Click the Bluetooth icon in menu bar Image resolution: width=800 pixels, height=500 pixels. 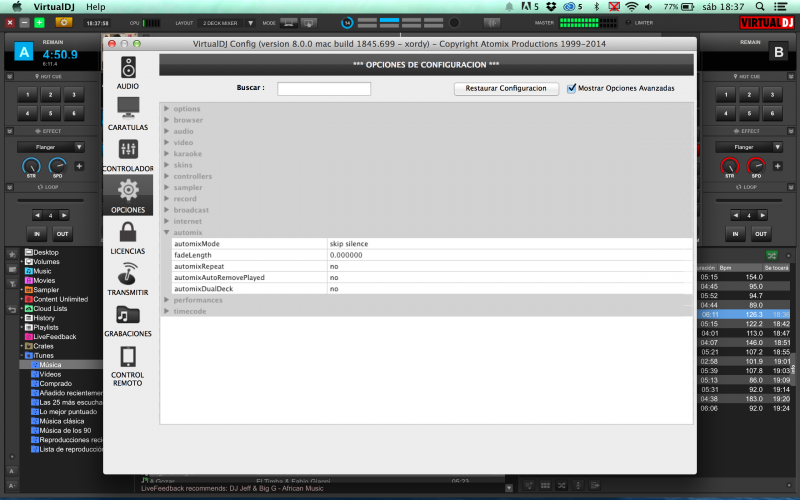(596, 7)
